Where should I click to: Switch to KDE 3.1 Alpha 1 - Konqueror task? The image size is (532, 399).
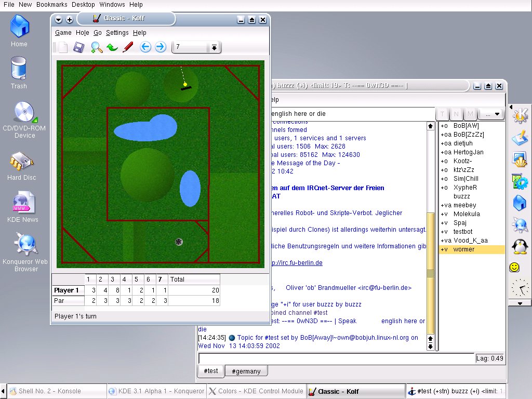click(157, 391)
